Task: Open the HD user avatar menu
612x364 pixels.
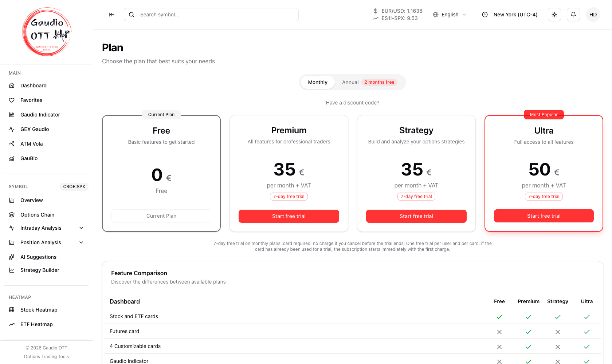Action: point(593,15)
